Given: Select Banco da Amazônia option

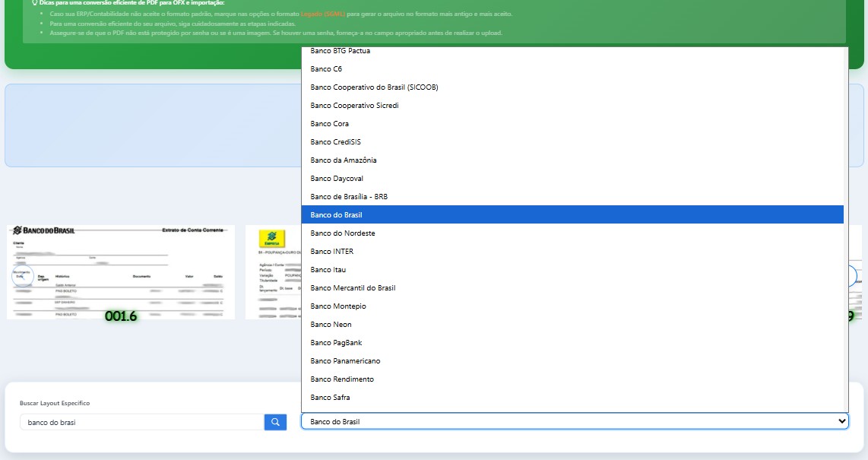Looking at the screenshot, I should [x=572, y=160].
